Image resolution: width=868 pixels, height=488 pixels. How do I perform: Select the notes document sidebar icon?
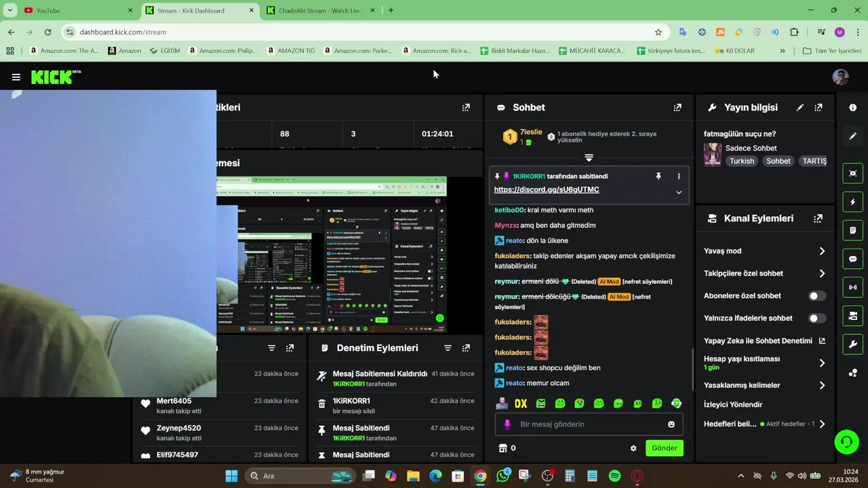click(x=852, y=230)
